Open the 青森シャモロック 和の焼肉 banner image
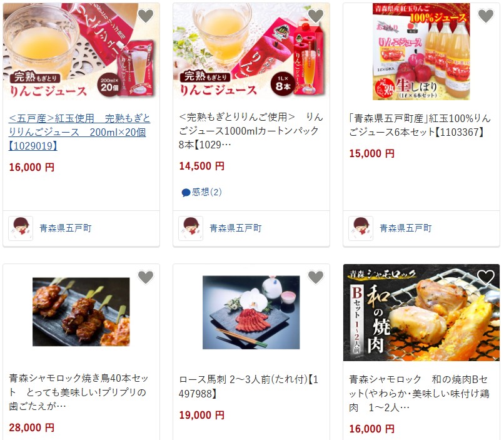 coord(421,313)
